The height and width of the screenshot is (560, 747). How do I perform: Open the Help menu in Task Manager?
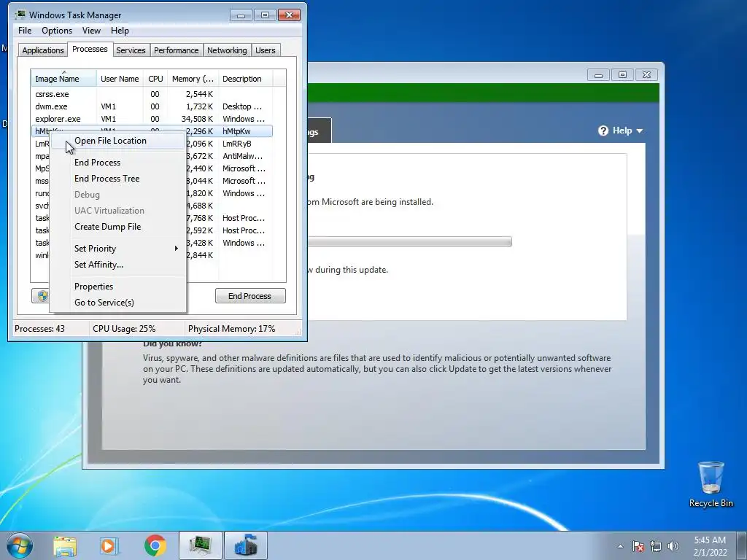[120, 31]
